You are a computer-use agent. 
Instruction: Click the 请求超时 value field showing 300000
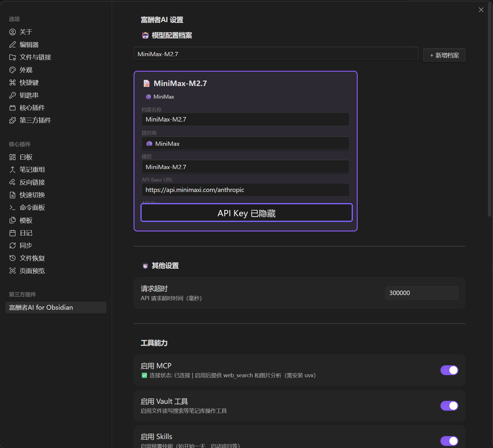coord(422,293)
